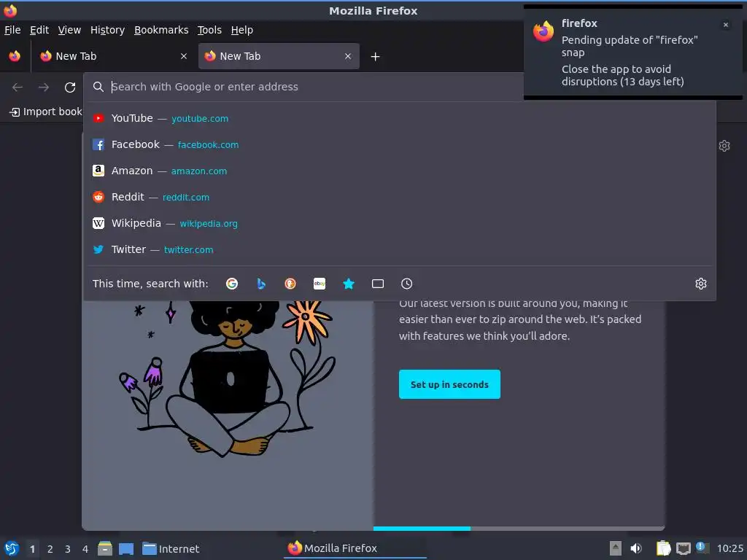Search history using the clock icon

click(407, 284)
